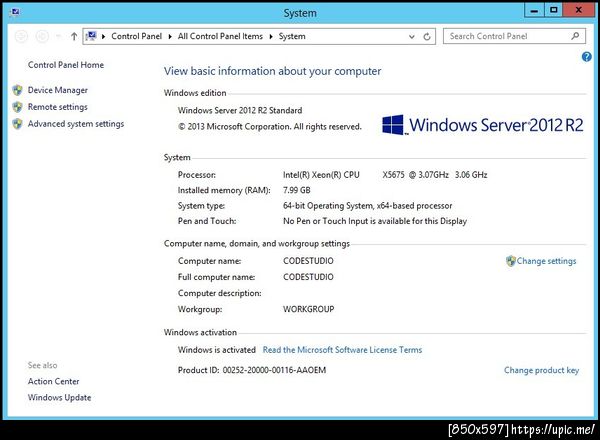Open Advanced system settings link
The width and height of the screenshot is (600, 440).
click(76, 124)
